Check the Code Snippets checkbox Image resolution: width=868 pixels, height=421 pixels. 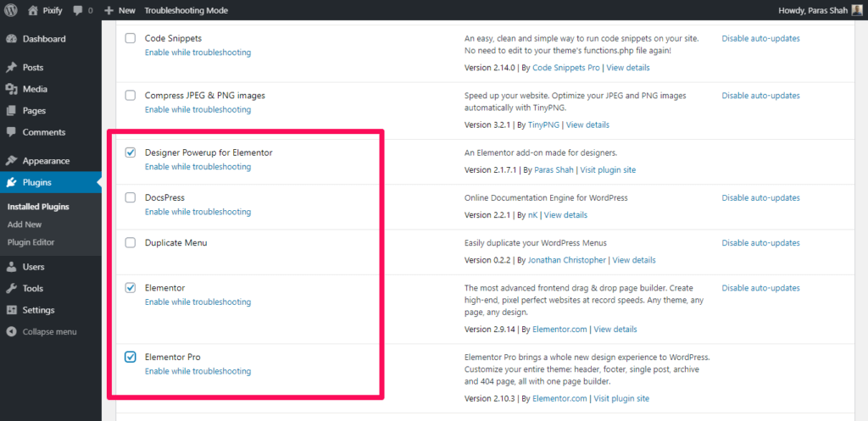click(130, 38)
